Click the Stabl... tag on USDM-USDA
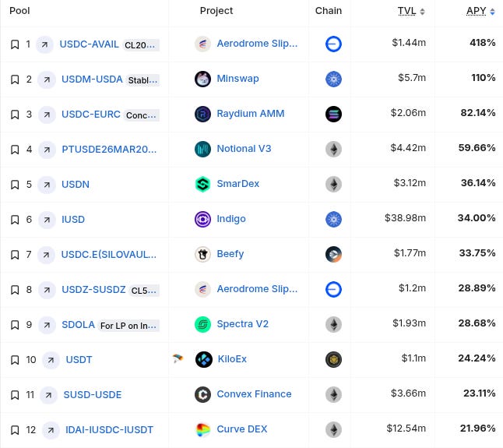The width and height of the screenshot is (503, 448). [142, 80]
